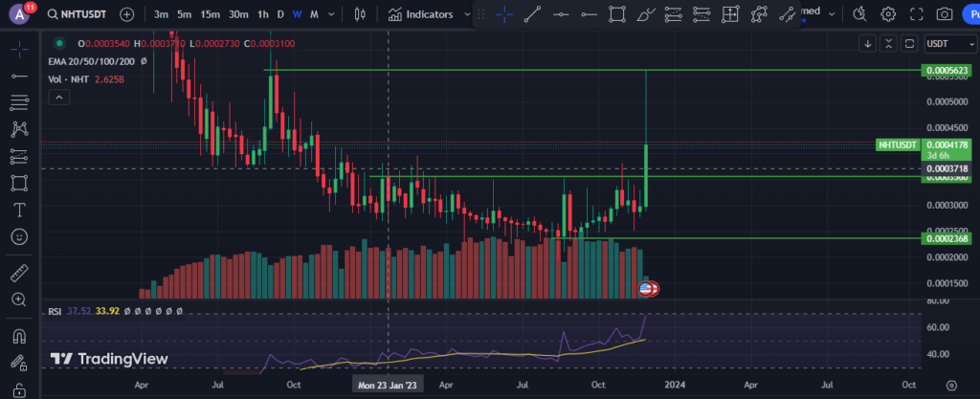Grab the floating drawing toolbar drag handle
980x399 pixels.
pos(480,14)
